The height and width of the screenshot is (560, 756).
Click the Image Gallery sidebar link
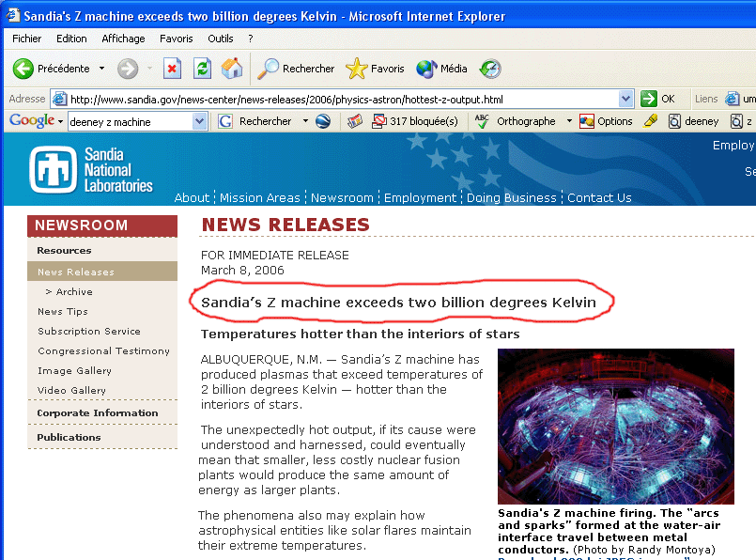pyautogui.click(x=74, y=370)
